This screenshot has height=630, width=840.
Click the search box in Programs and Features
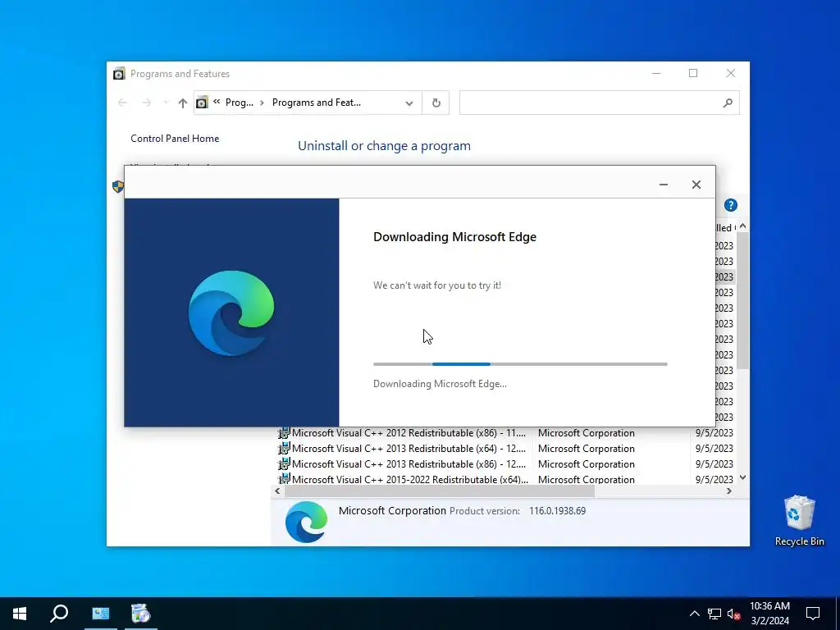pyautogui.click(x=599, y=103)
